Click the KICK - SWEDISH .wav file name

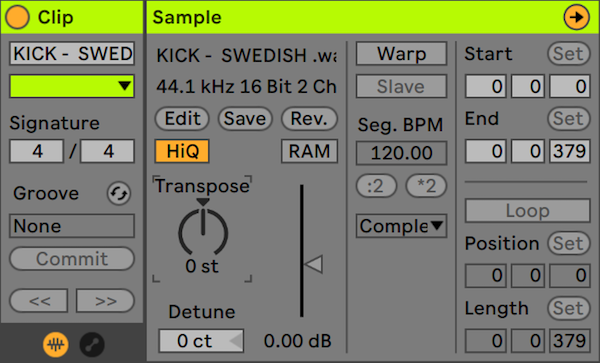pos(246,55)
